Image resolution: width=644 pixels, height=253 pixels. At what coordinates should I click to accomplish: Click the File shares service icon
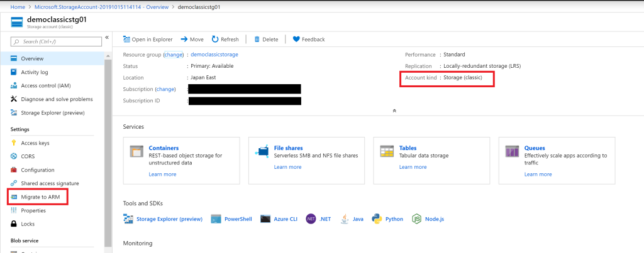click(261, 151)
